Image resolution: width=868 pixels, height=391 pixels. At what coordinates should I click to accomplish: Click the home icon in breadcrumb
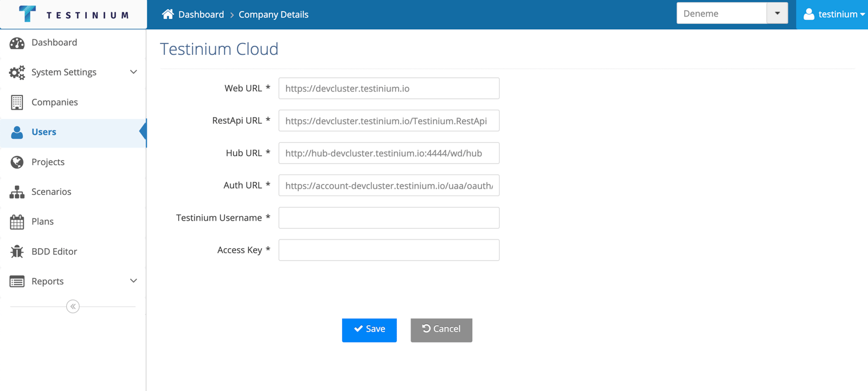[168, 14]
